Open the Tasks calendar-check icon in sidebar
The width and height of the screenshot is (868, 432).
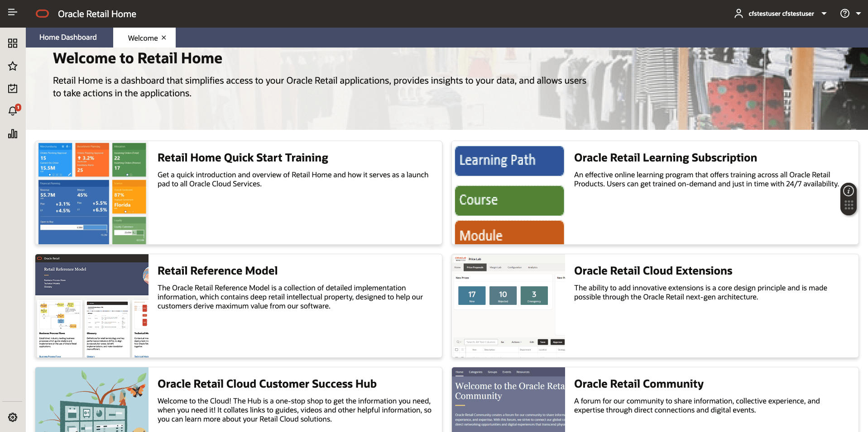(13, 88)
